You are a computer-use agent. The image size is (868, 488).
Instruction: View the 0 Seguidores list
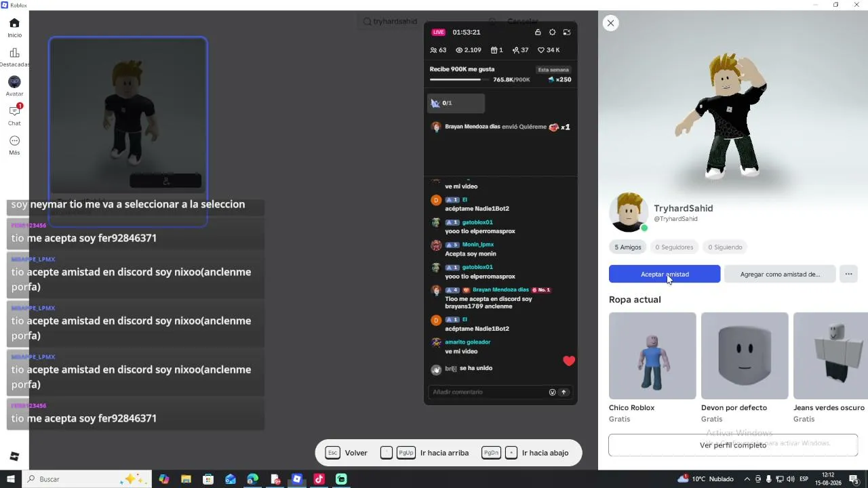click(674, 247)
